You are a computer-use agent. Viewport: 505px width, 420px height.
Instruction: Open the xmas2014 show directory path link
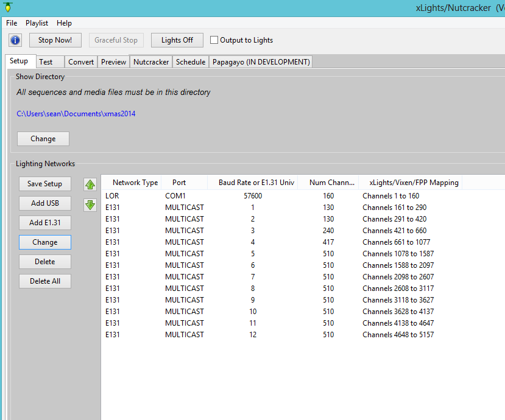[x=76, y=114]
